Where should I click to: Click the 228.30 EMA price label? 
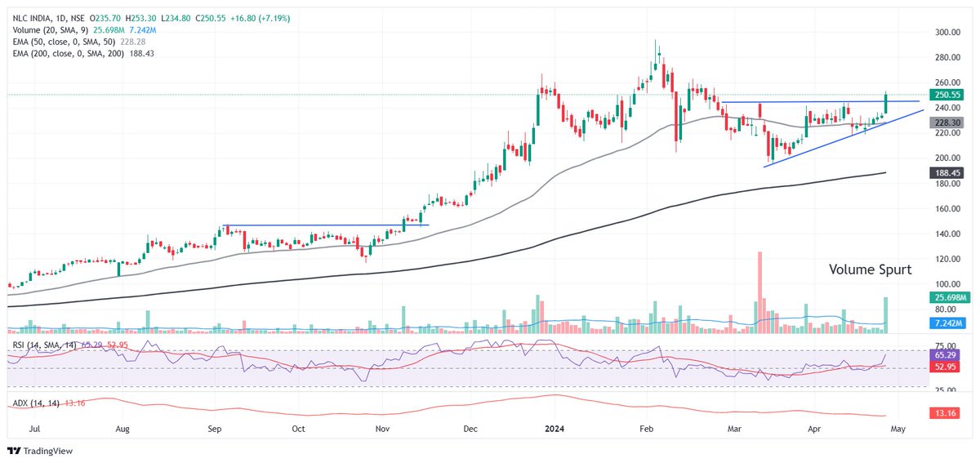pos(947,122)
